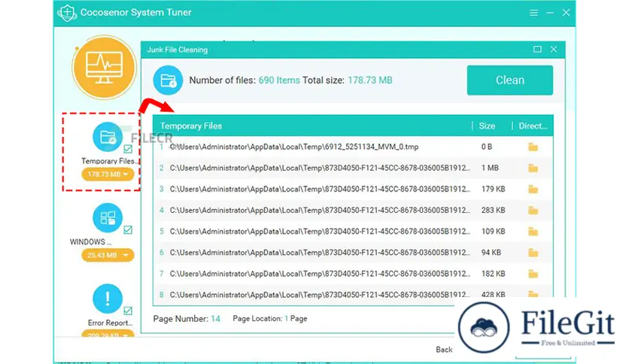
Task: Click the 'WINDOWS ...' sidebar label
Action: (90, 242)
